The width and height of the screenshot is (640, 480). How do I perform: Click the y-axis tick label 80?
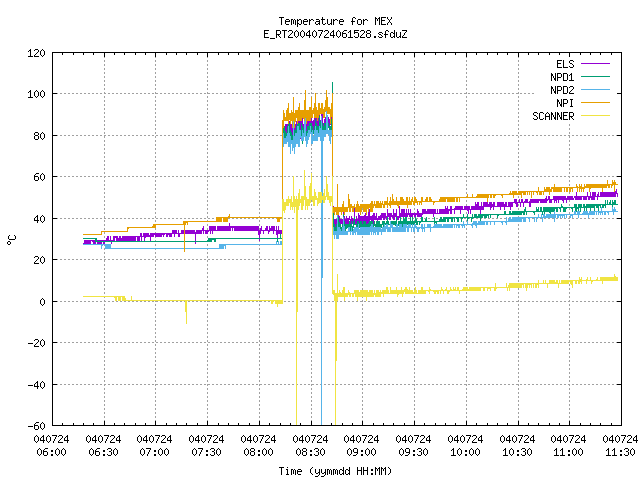coord(39,136)
